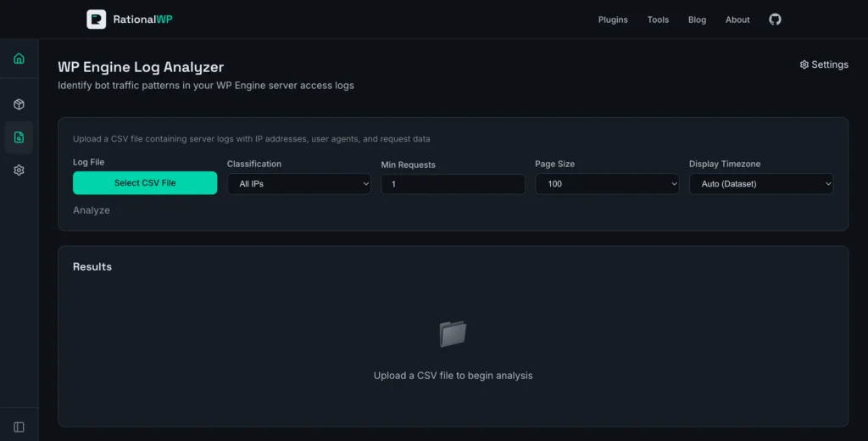Open the Tools menu
Screen dimensions: 868x441
658,20
